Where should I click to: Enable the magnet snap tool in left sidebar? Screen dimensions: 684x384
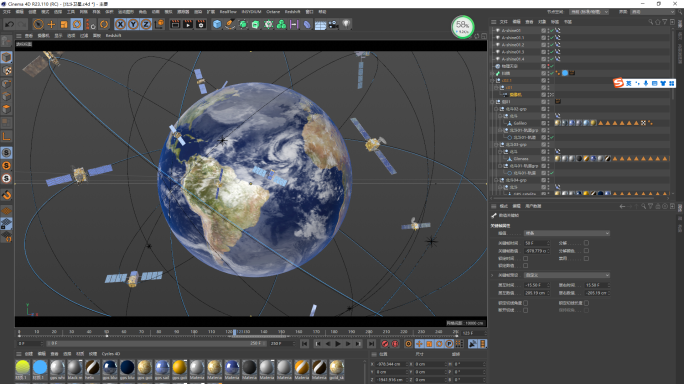tap(7, 195)
